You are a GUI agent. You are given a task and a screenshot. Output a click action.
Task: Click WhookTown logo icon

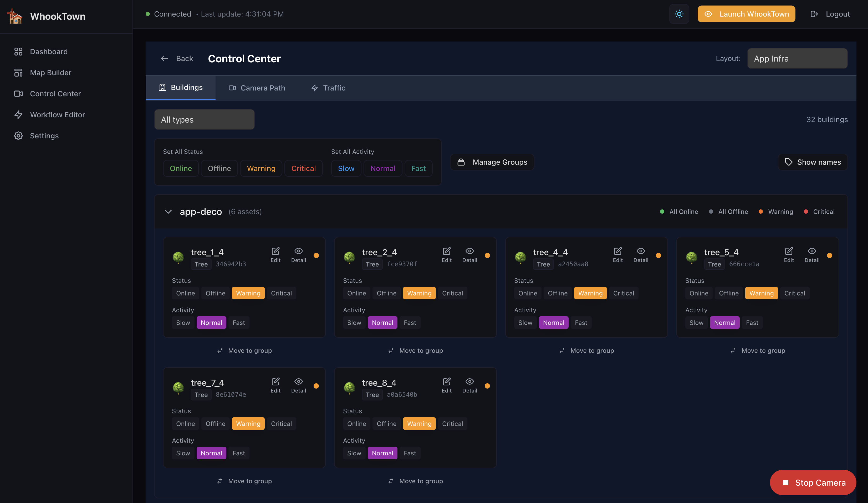(x=15, y=16)
